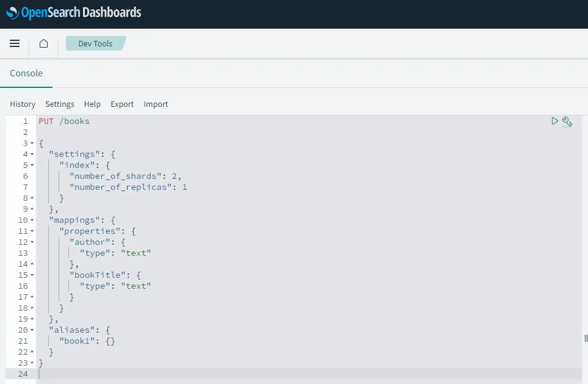The height and width of the screenshot is (384, 588).
Task: Collapse the "bookTitle" block at line 15
Action: click(x=32, y=275)
